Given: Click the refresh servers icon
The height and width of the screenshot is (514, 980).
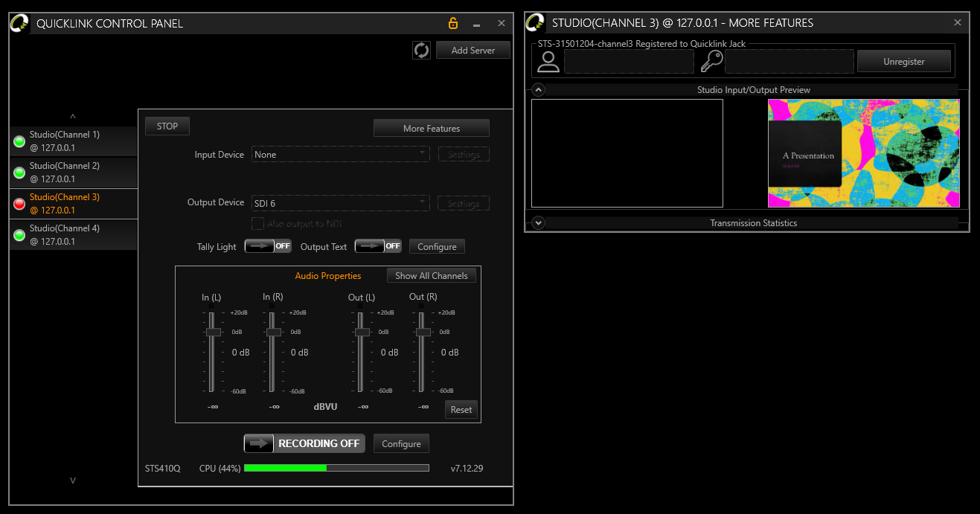Looking at the screenshot, I should (421, 50).
